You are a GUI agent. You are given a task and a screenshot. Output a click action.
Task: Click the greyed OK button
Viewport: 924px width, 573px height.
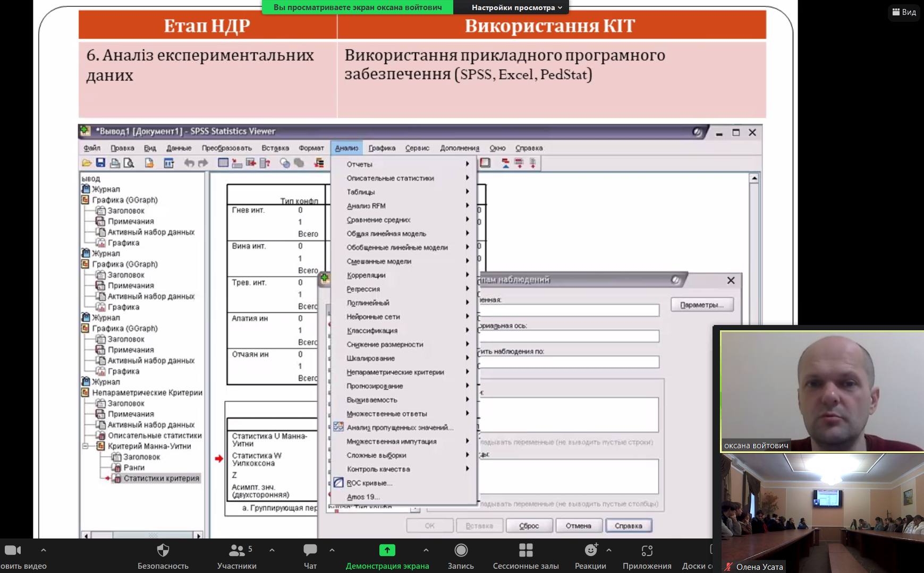429,526
